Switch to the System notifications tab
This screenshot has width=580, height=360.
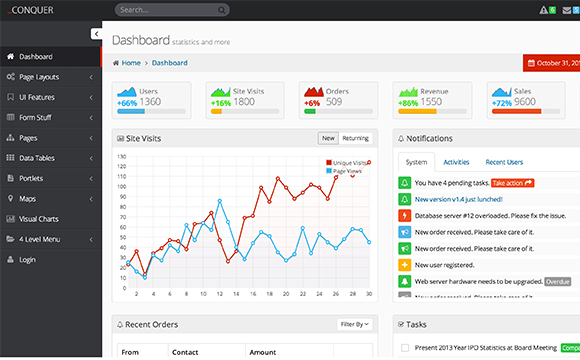point(416,162)
